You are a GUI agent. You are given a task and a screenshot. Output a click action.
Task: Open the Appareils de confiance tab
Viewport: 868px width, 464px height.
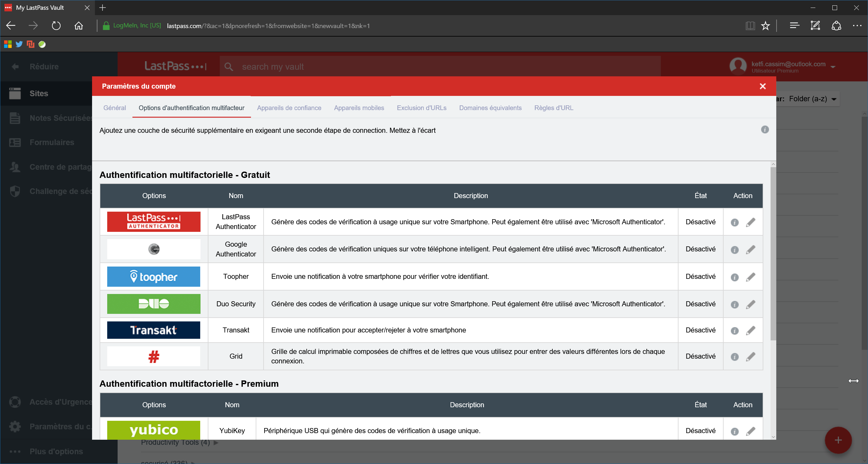[289, 108]
